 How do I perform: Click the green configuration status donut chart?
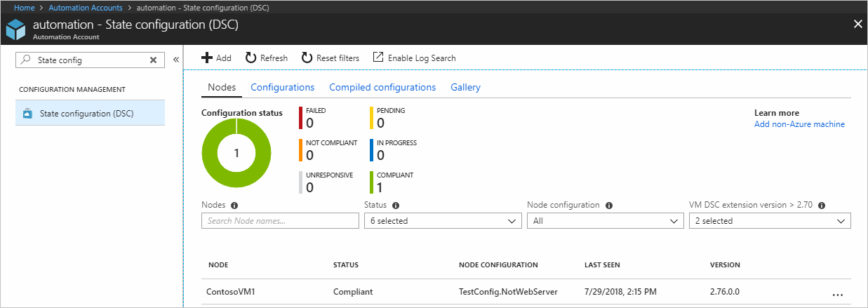click(x=236, y=153)
